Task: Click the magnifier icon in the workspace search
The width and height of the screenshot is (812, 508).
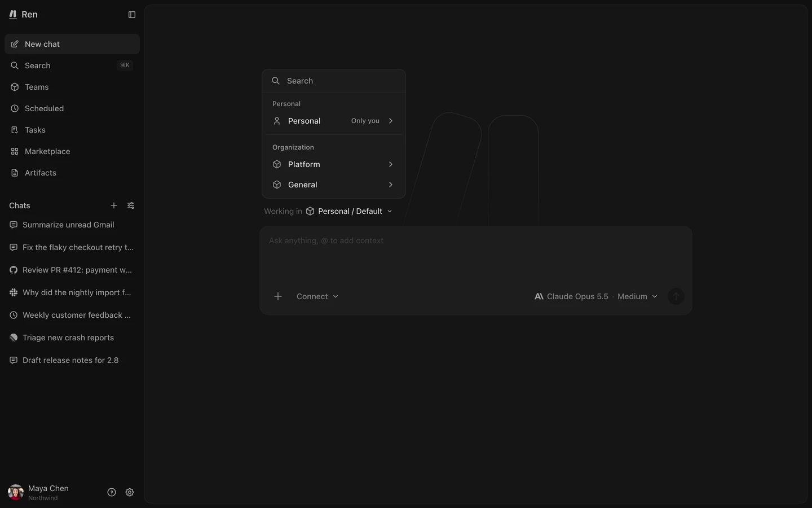Action: [276, 81]
